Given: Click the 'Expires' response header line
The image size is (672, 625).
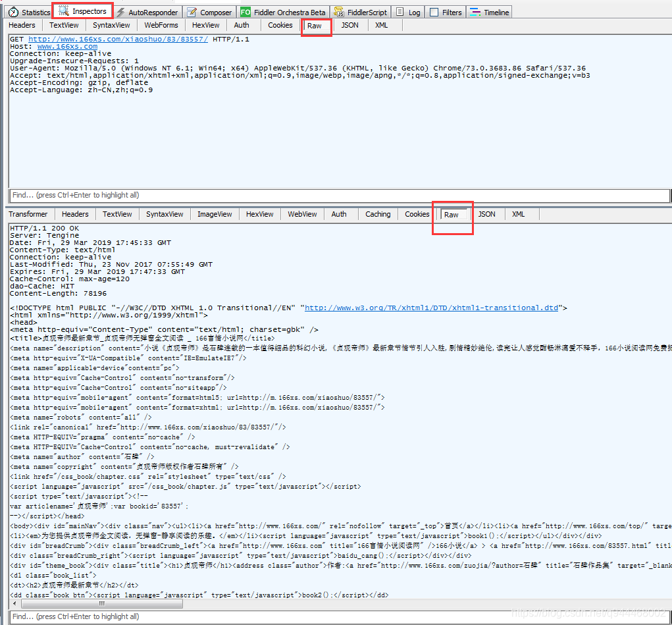Looking at the screenshot, I should point(97,271).
